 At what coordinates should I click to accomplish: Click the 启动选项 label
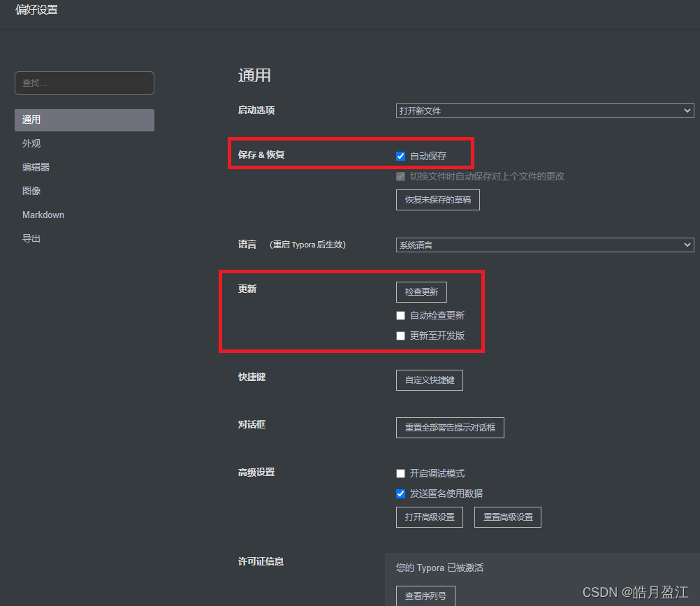tap(256, 110)
